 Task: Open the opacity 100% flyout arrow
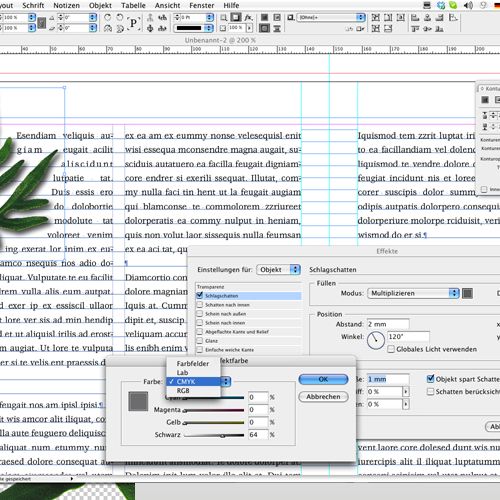tap(249, 28)
